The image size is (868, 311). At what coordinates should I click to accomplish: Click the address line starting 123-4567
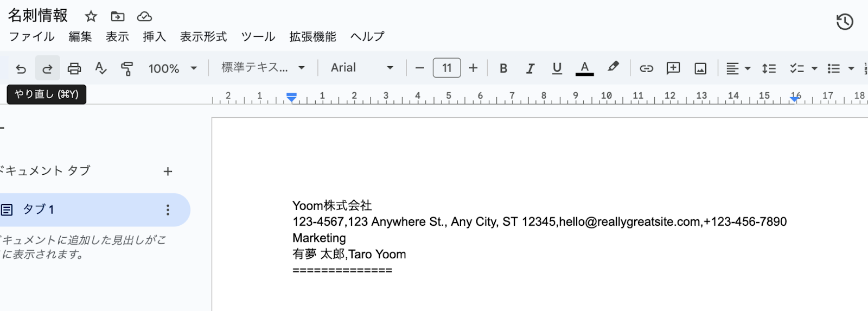tap(539, 222)
